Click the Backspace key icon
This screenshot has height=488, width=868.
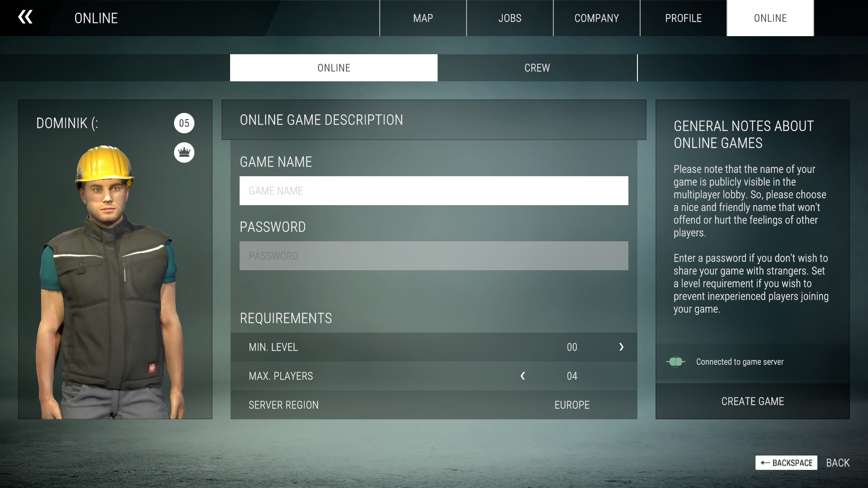(x=786, y=463)
